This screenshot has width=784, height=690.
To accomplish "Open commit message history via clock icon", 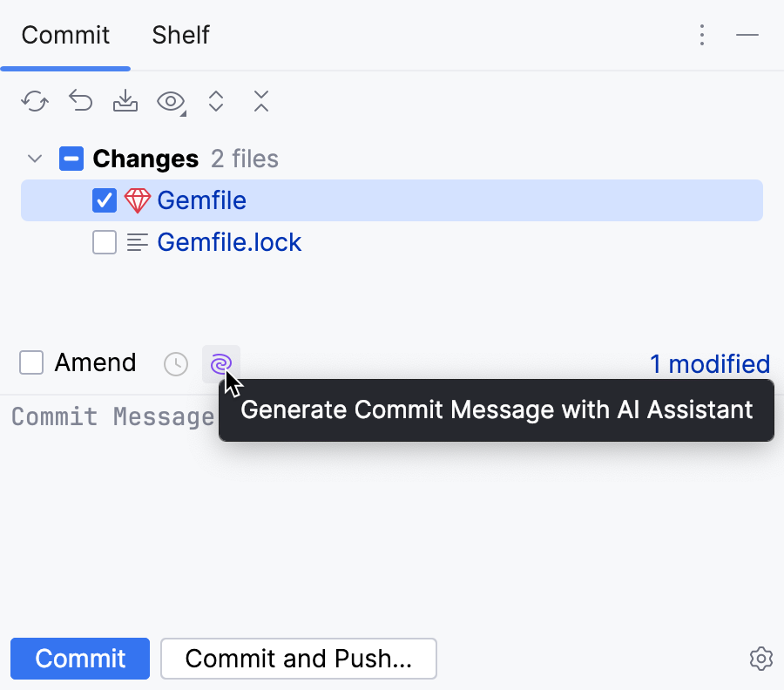I will pos(175,364).
